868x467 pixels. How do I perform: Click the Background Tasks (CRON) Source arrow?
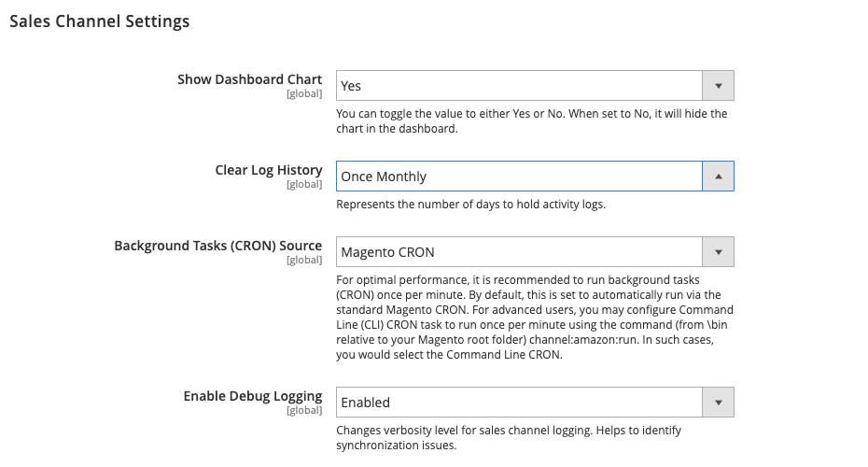[x=718, y=252]
